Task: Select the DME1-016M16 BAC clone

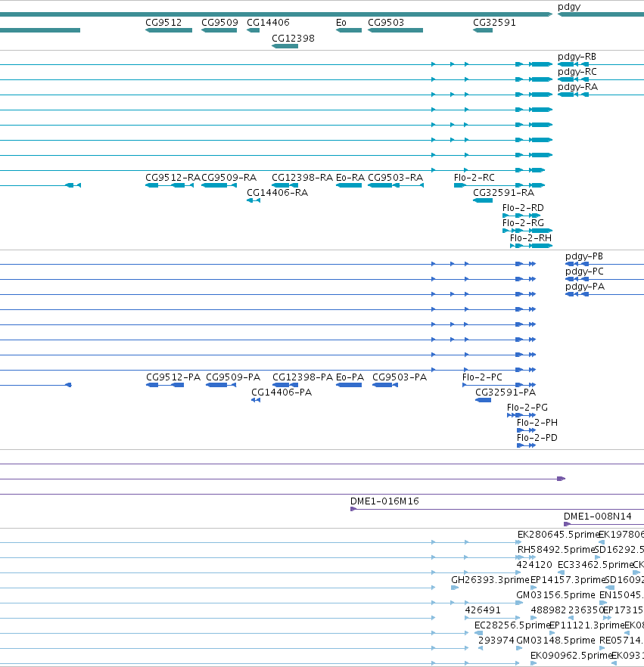Action: (497, 509)
